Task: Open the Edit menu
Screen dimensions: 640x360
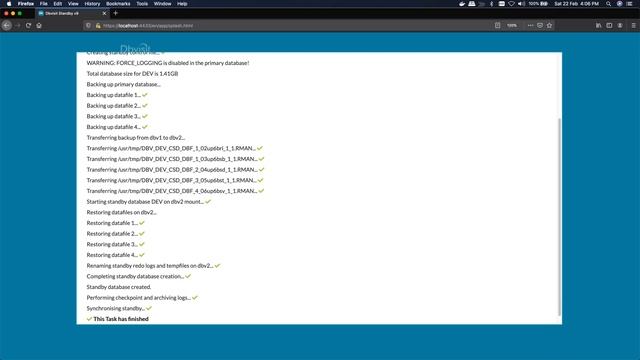Action: [x=58, y=4]
